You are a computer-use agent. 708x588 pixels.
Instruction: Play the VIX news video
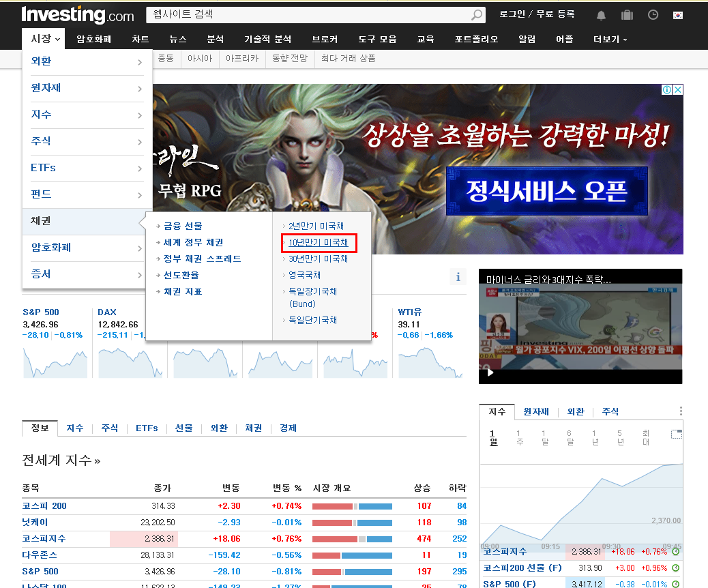point(490,372)
